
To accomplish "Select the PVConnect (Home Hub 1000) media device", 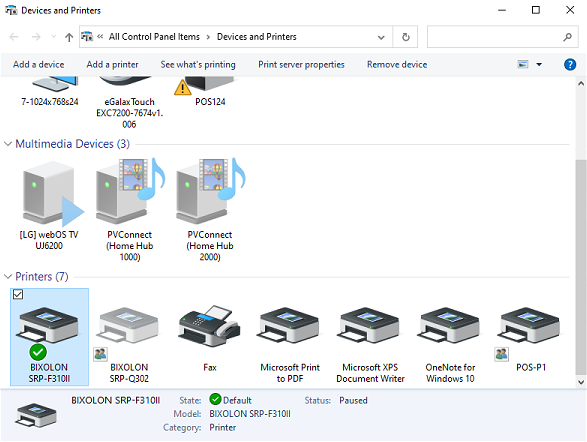I will (x=130, y=210).
